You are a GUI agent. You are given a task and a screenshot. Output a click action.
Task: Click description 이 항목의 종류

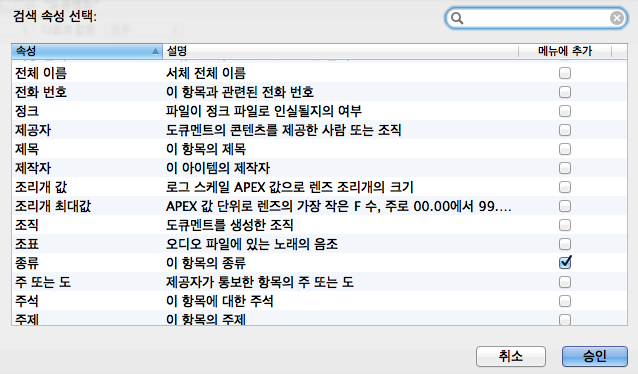coord(206,263)
